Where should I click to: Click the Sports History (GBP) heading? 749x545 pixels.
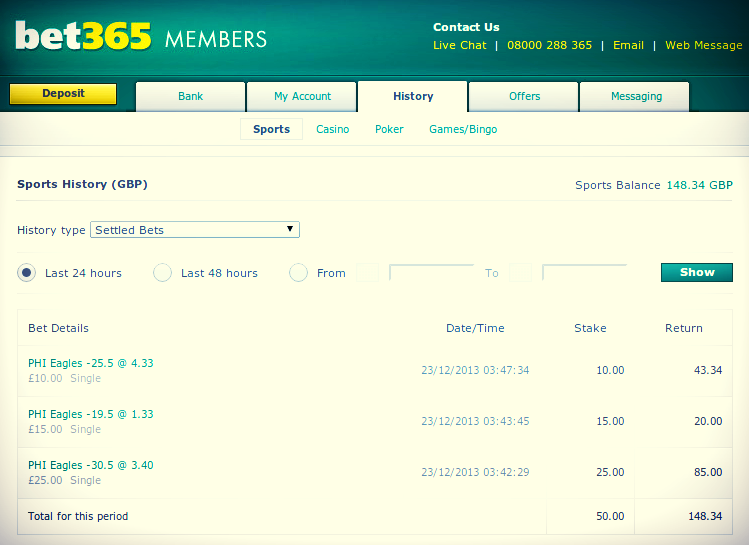pos(82,184)
